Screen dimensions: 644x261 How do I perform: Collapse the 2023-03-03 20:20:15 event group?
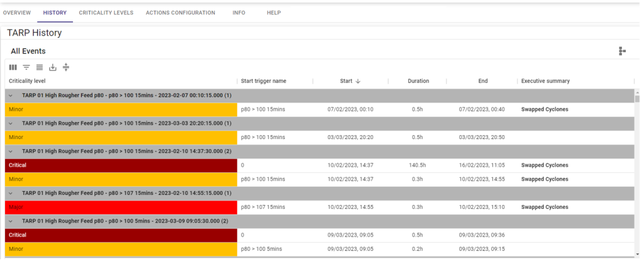point(10,123)
